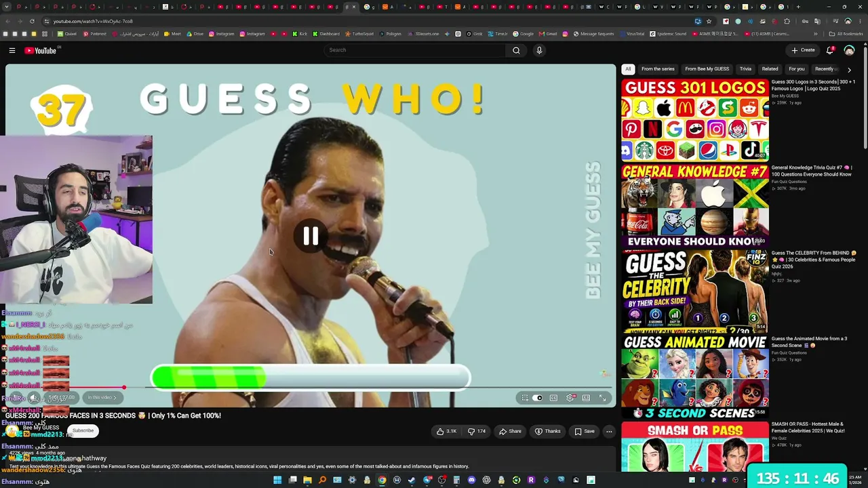Open a new browser tab

797,7
